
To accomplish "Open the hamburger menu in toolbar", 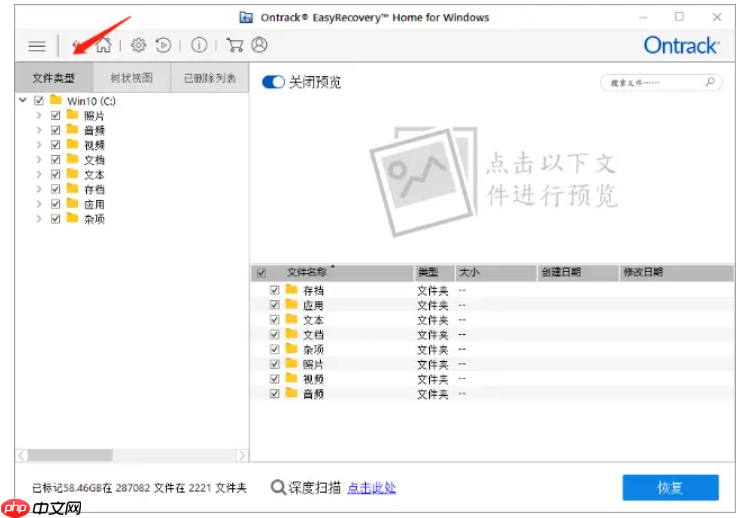I will (x=37, y=46).
